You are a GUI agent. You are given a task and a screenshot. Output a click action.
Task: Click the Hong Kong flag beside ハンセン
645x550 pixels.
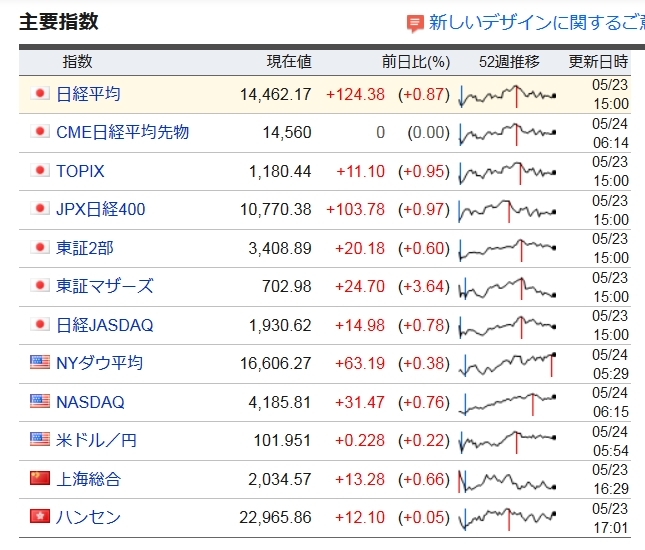40,517
